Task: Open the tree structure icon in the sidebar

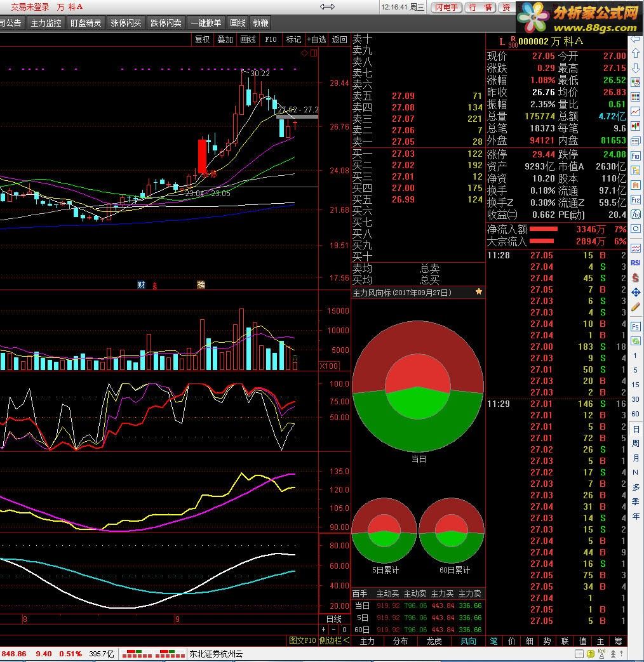Action: point(636,171)
